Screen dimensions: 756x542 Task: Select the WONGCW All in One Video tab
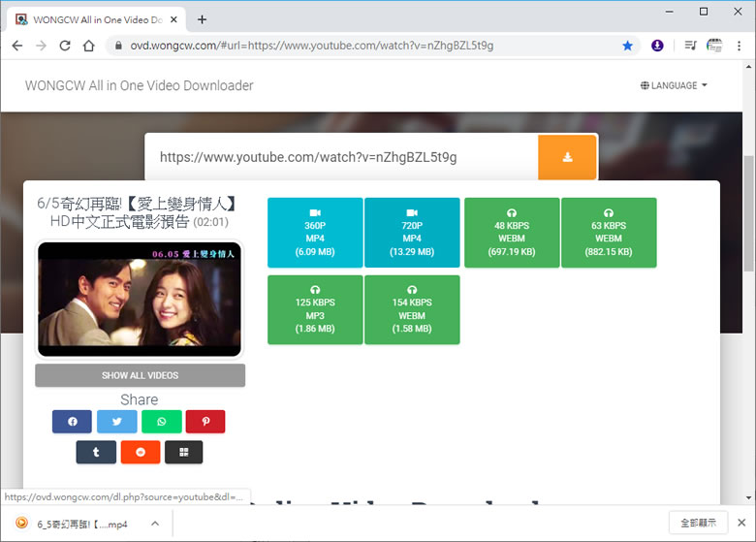tap(96, 19)
